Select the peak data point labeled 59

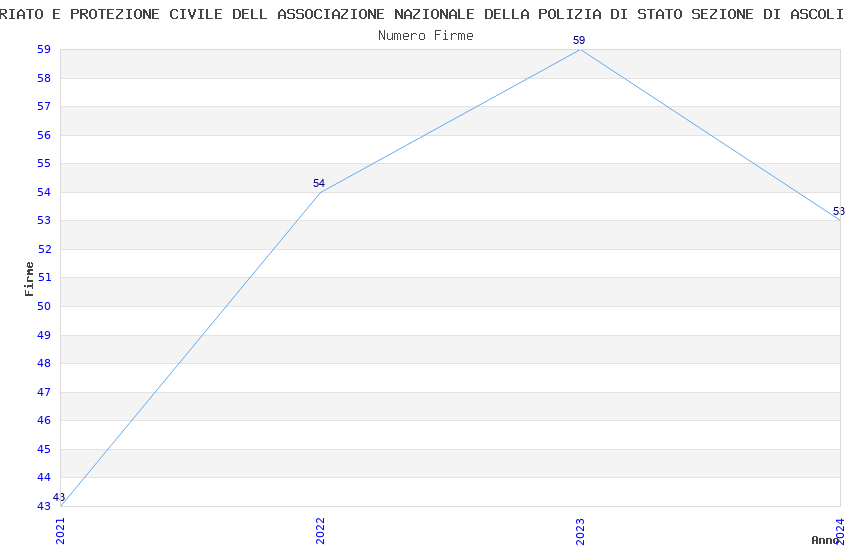coord(580,49)
